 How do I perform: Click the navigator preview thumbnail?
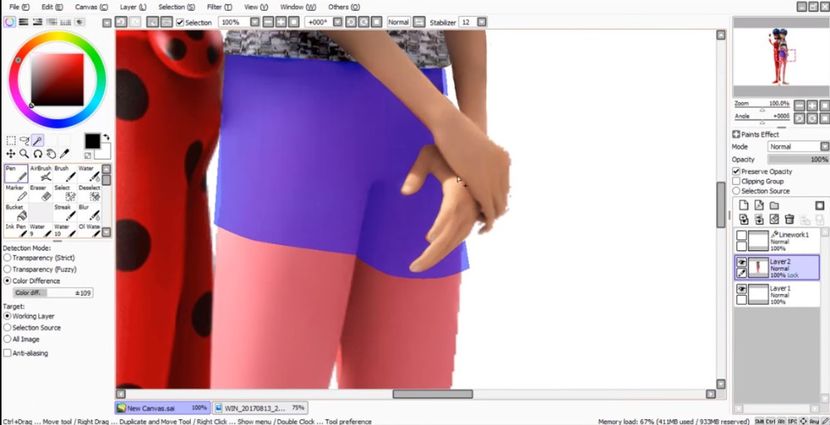781,57
